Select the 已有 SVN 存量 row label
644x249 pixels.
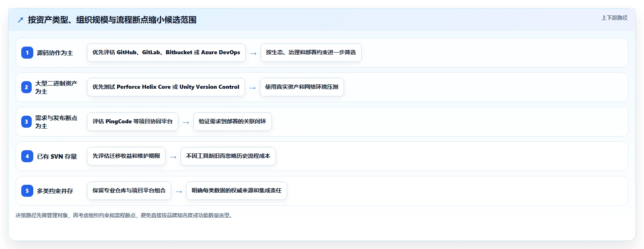(57, 156)
